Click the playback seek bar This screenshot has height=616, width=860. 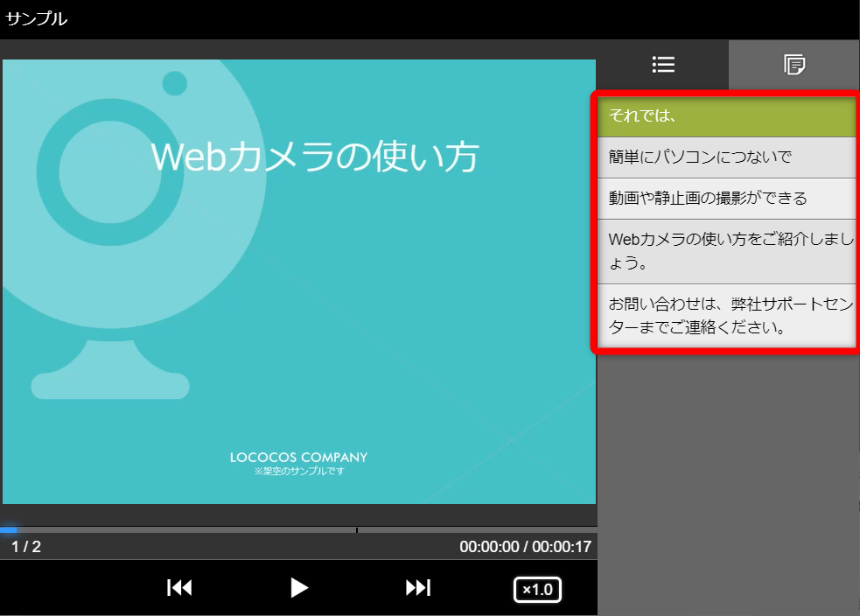coord(219,530)
